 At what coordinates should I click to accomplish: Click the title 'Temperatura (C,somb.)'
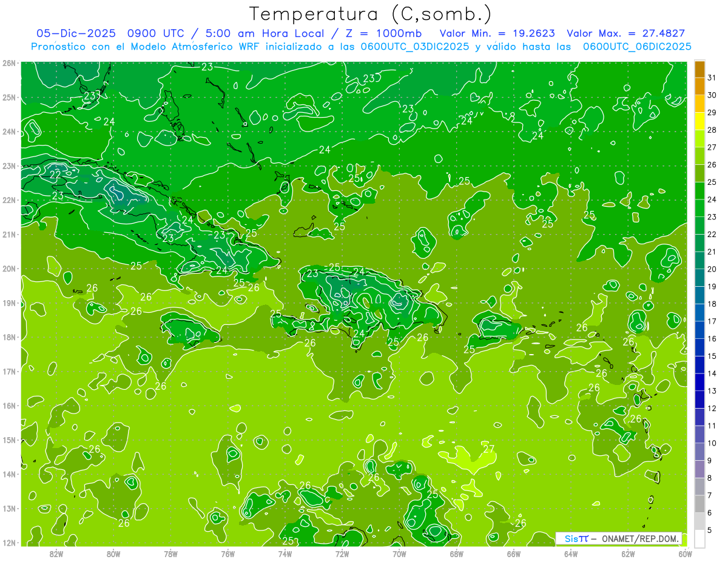pyautogui.click(x=371, y=13)
